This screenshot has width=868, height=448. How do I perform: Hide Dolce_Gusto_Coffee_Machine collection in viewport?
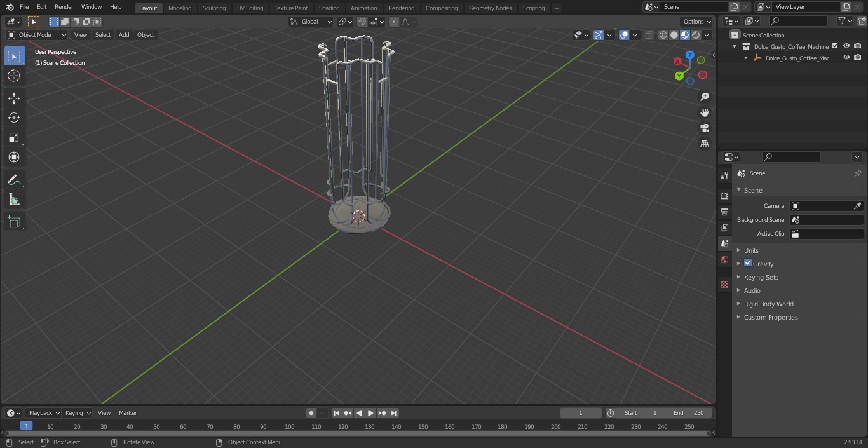(846, 46)
